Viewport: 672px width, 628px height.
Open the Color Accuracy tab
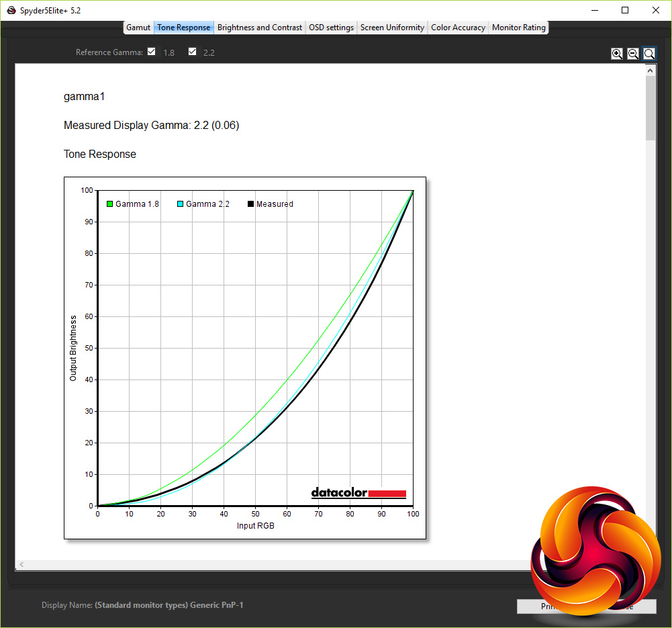tap(458, 28)
